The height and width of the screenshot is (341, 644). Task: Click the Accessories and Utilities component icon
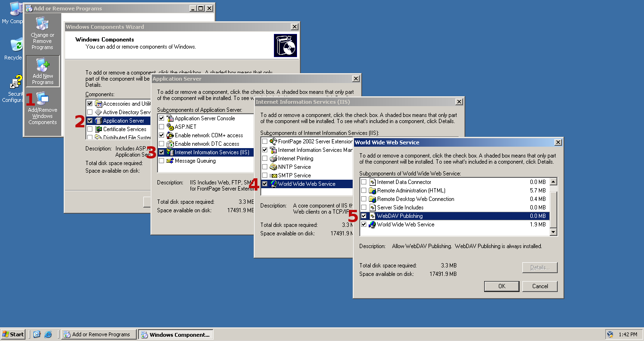pyautogui.click(x=99, y=104)
